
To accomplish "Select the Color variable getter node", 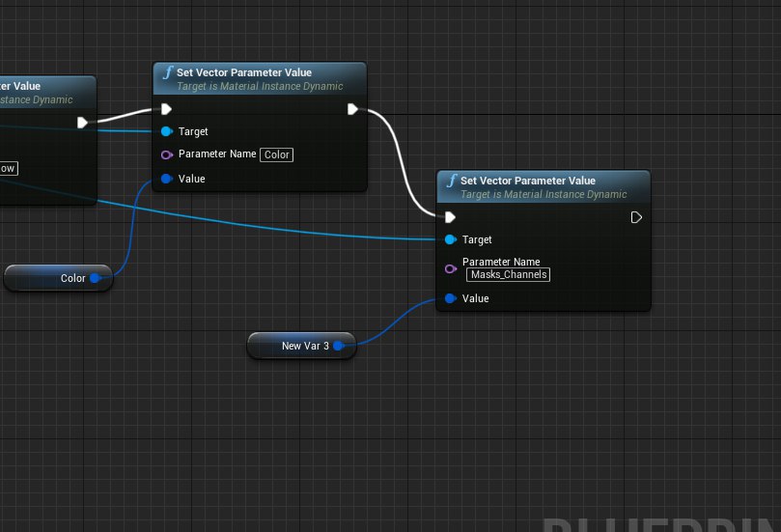I will pyautogui.click(x=58, y=278).
